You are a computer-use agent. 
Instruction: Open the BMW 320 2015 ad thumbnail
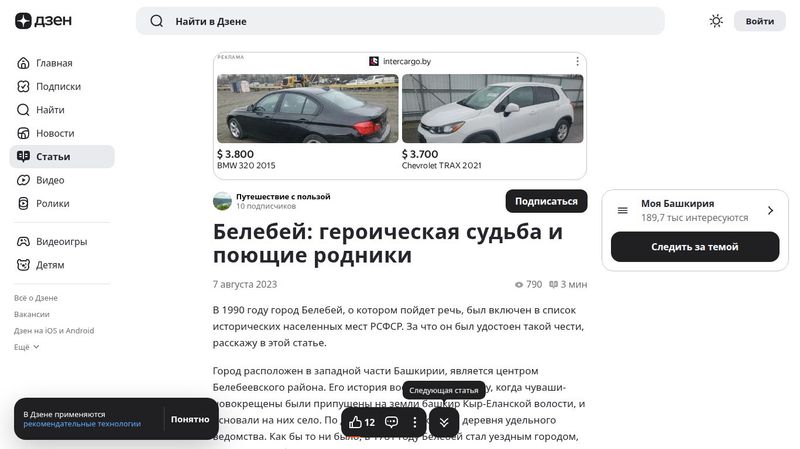point(307,109)
